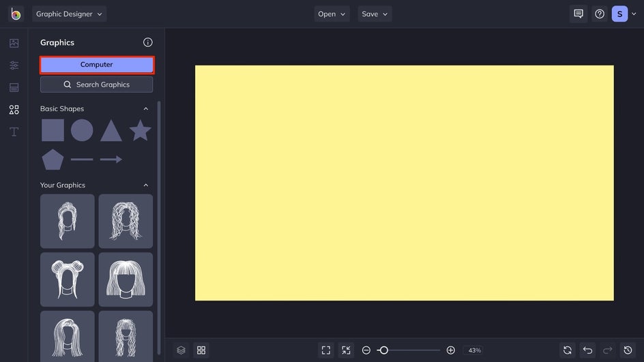Open the Image Manager sidebar tab
644x362 pixels.
[x=14, y=43]
